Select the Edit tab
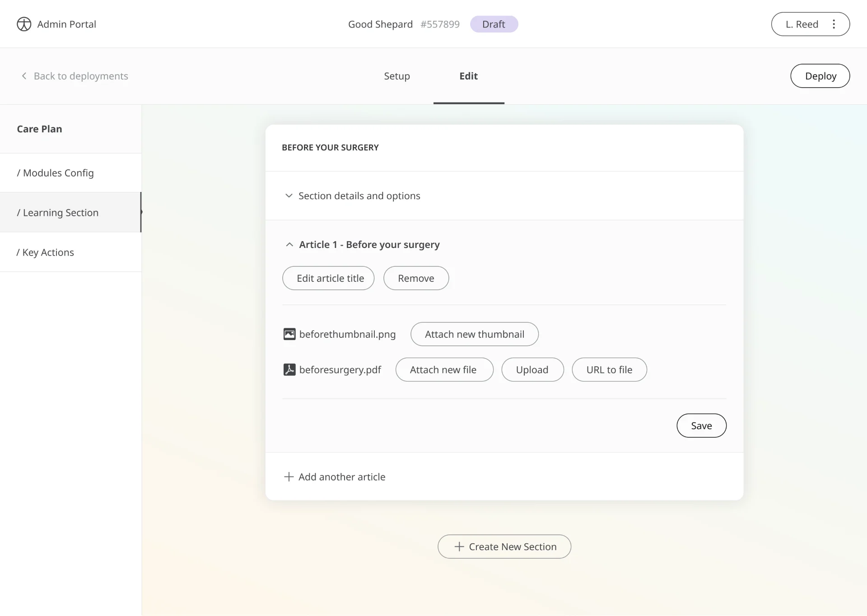The image size is (867, 616). (x=469, y=76)
